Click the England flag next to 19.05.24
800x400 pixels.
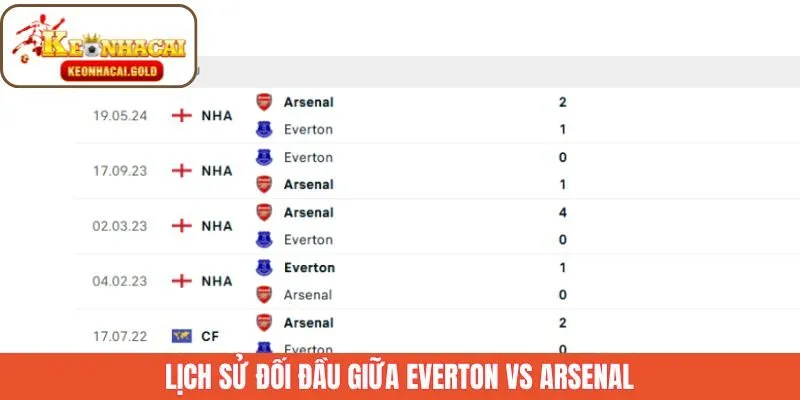click(181, 115)
